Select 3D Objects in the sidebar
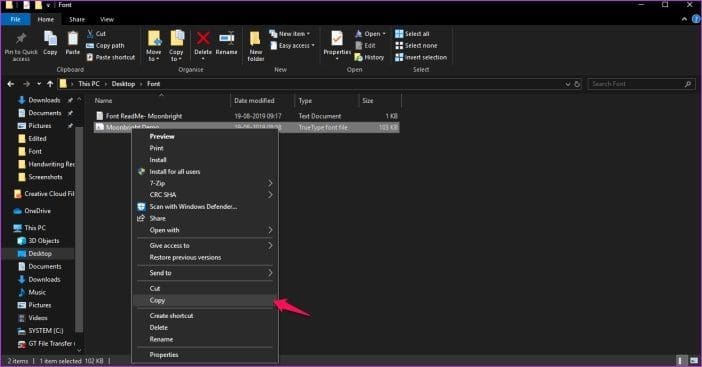The image size is (702, 367). (x=43, y=241)
